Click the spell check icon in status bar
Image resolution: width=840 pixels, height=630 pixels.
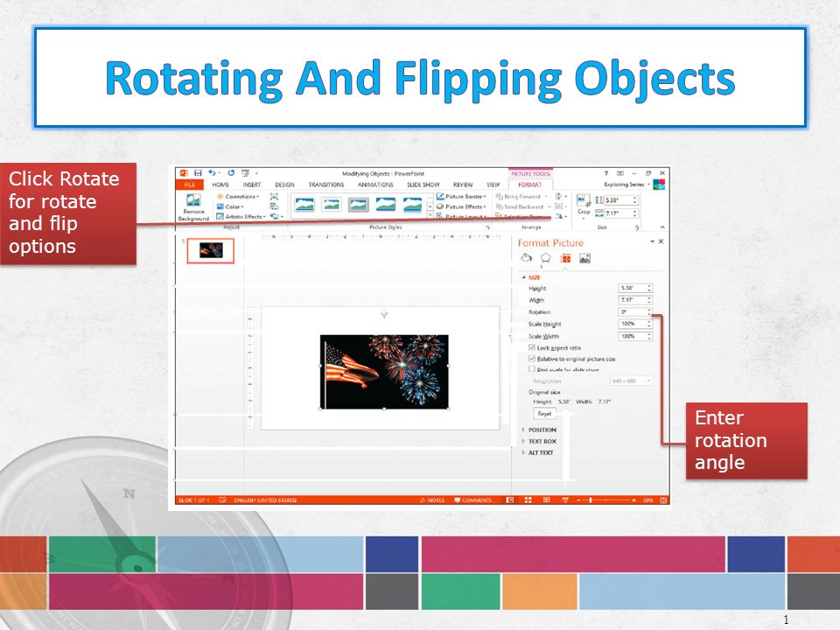point(222,500)
